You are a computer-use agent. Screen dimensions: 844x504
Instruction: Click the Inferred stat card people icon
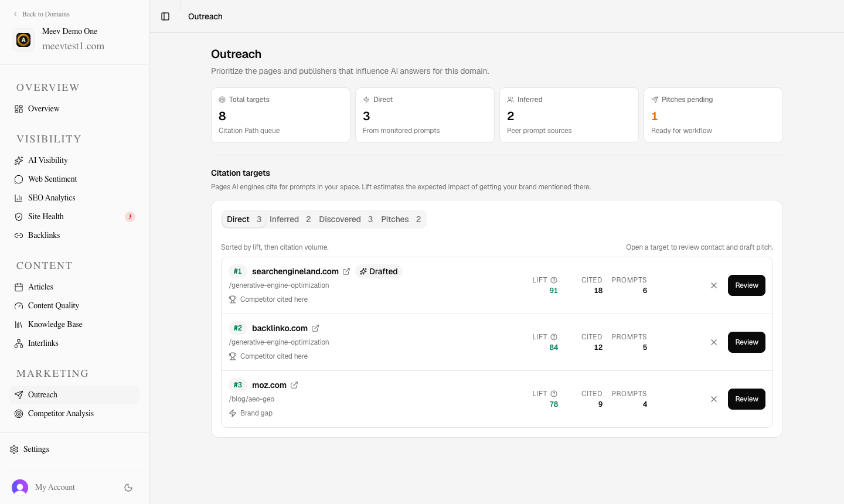511,100
